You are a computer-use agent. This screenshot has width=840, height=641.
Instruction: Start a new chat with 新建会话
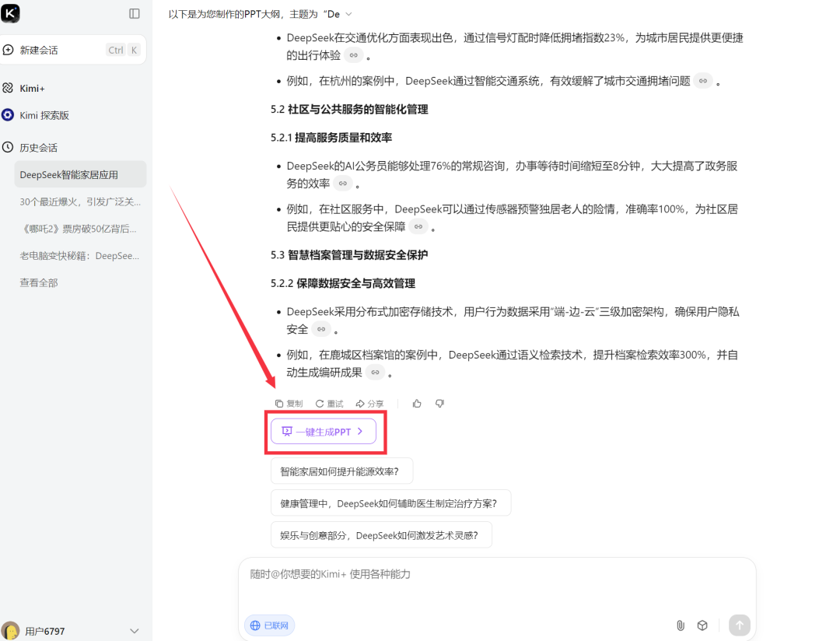click(72, 50)
